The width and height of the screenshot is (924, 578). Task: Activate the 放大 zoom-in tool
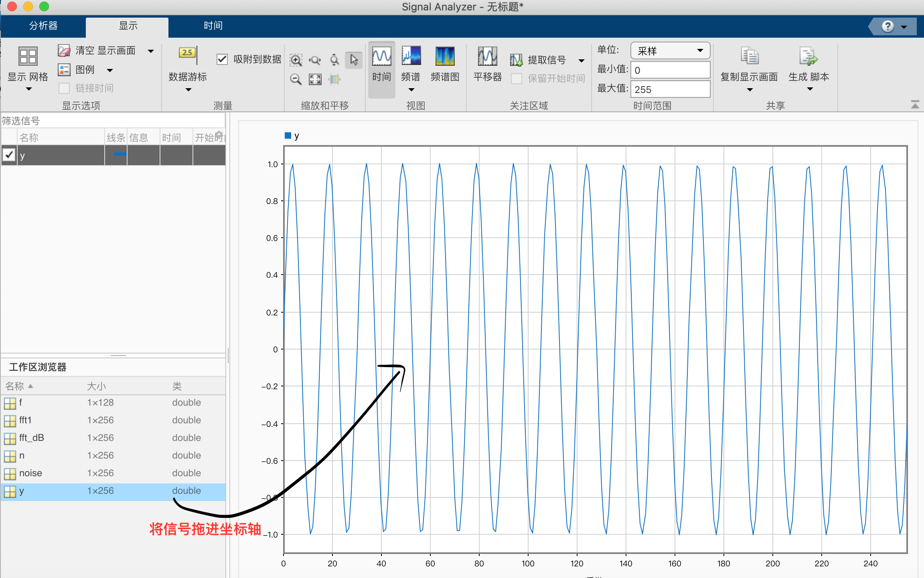(x=296, y=59)
